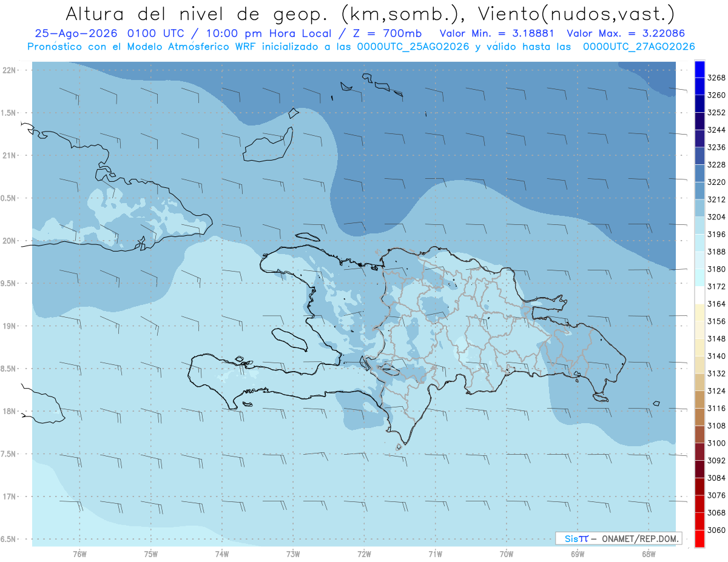Image resolution: width=728 pixels, height=562 pixels.
Task: Select the bright blue band above 3268
Action: pyautogui.click(x=699, y=69)
